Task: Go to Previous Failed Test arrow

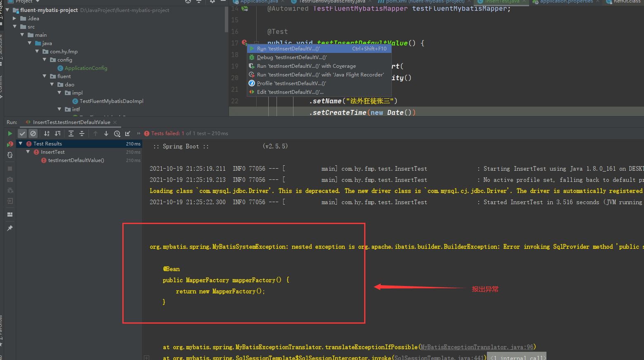Action: pos(95,134)
